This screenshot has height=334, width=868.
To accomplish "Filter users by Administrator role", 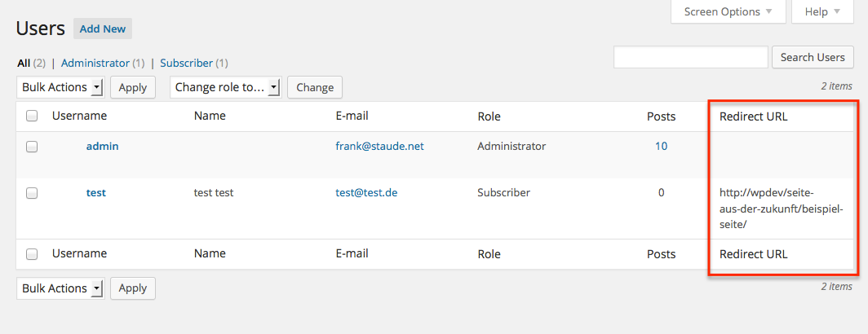I will coord(95,63).
